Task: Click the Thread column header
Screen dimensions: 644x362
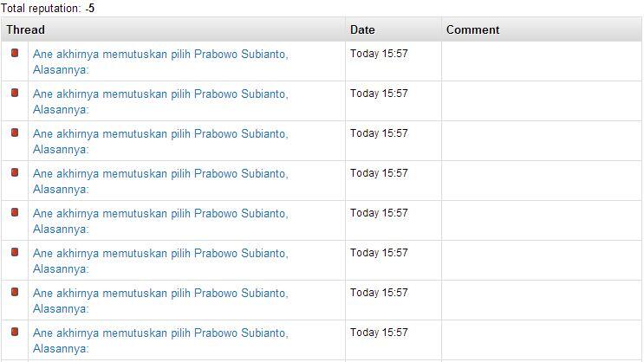Action: pyautogui.click(x=25, y=30)
